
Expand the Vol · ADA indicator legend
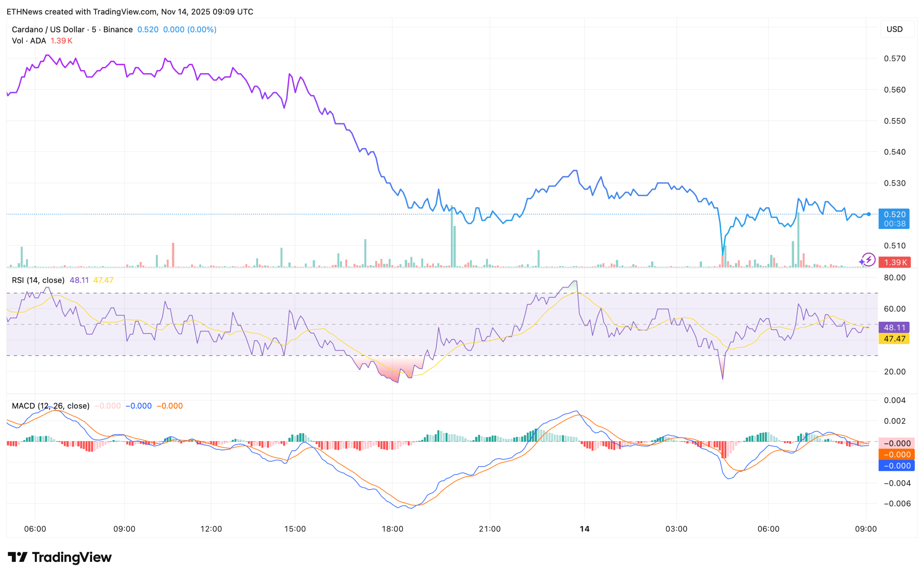pyautogui.click(x=29, y=40)
